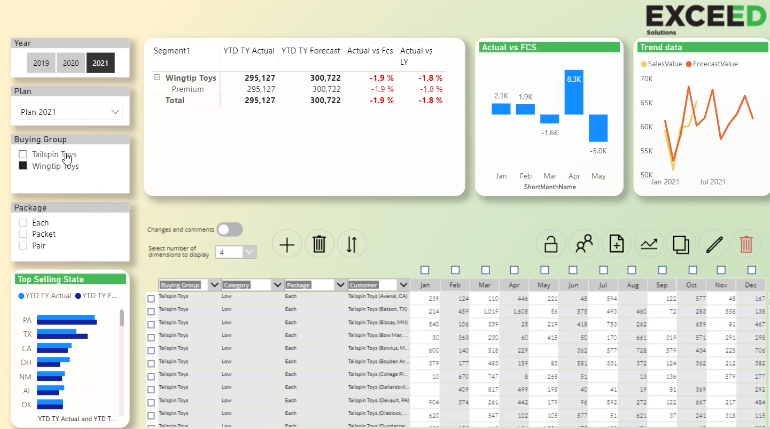
Task: Open the Plan 2021 dropdown
Action: tap(70, 112)
